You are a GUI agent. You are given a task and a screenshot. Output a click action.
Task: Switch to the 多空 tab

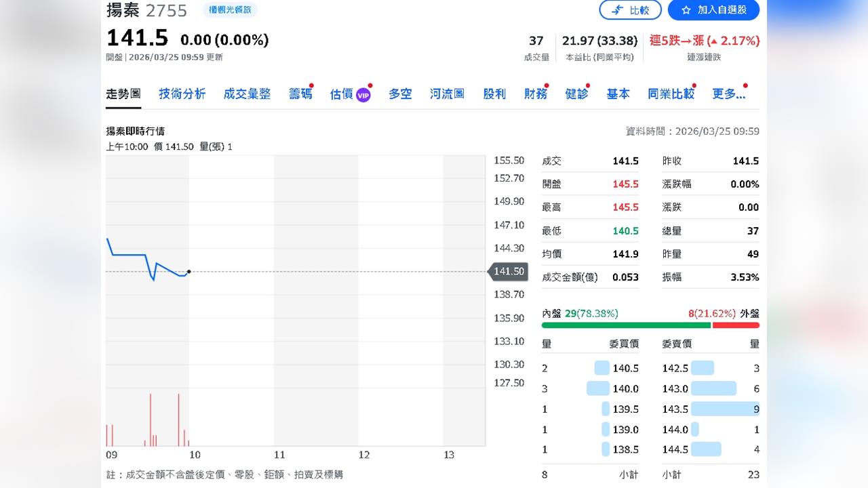pos(399,94)
